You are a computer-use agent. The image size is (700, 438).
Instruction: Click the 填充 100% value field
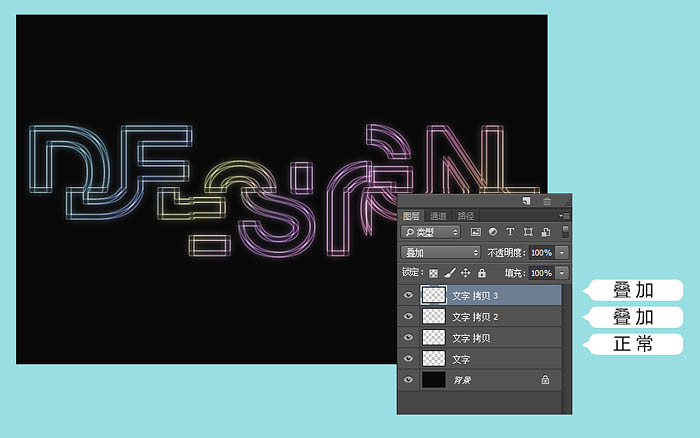pyautogui.click(x=542, y=273)
